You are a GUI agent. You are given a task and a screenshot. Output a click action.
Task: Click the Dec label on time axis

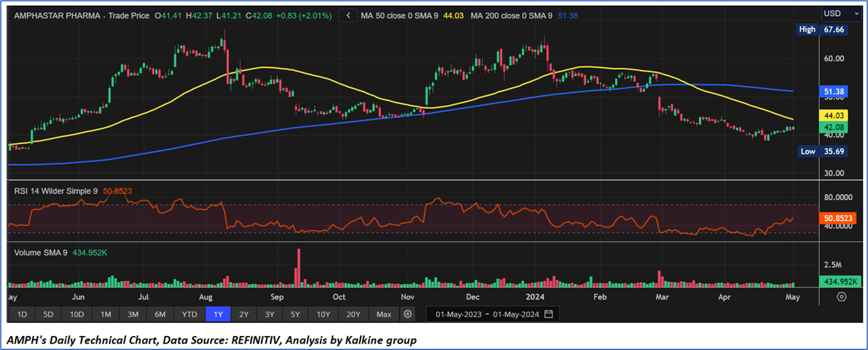pyautogui.click(x=472, y=297)
